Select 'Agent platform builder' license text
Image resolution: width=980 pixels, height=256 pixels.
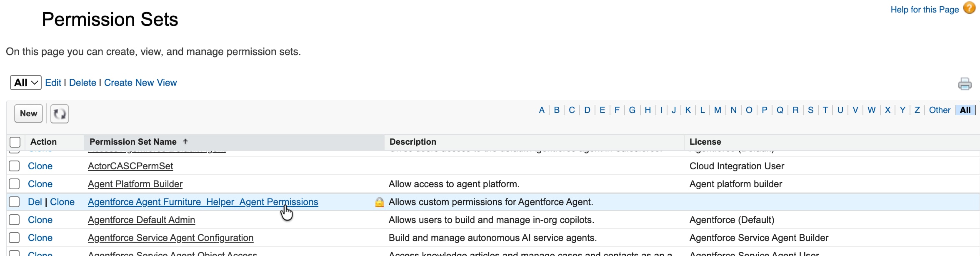coord(735,184)
